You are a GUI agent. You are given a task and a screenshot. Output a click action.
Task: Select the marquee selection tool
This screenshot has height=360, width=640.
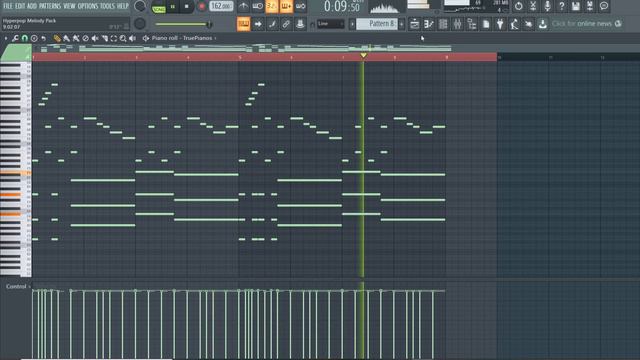(x=113, y=38)
